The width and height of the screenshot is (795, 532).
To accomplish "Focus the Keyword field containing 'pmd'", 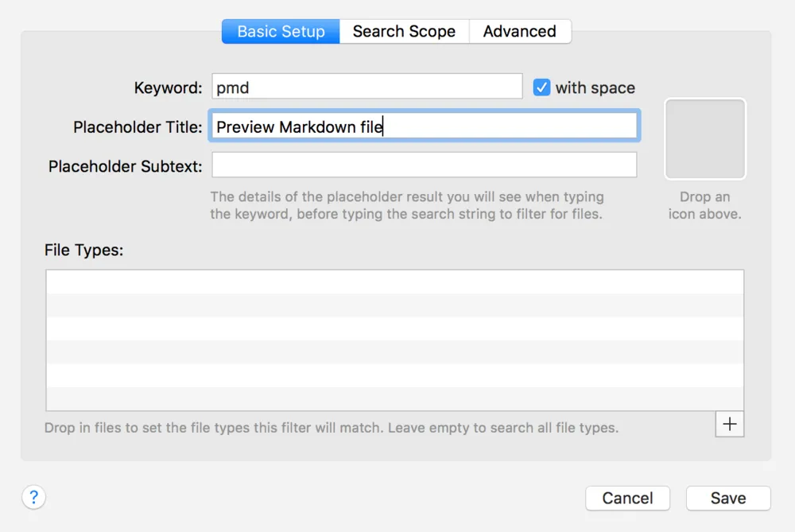I will click(366, 87).
